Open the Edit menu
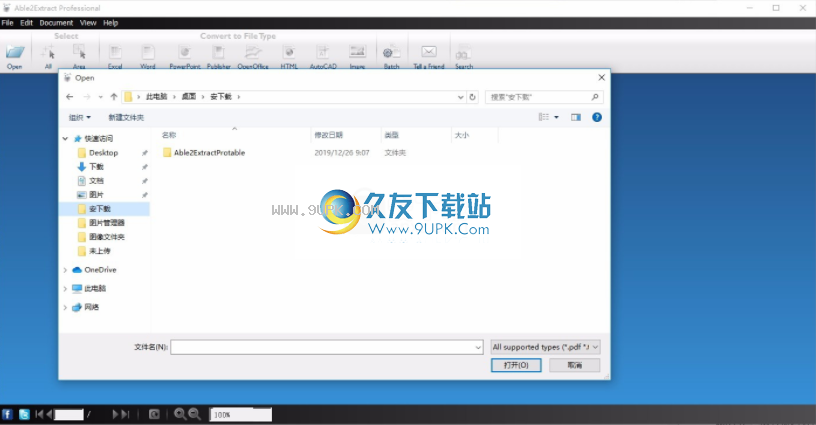 pos(27,23)
